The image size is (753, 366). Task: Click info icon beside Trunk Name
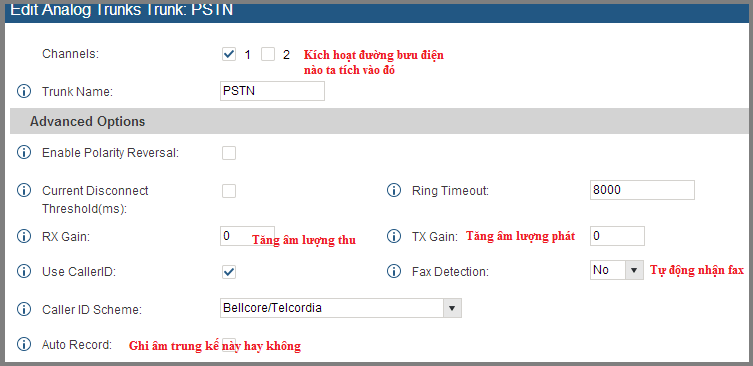pos(24,91)
